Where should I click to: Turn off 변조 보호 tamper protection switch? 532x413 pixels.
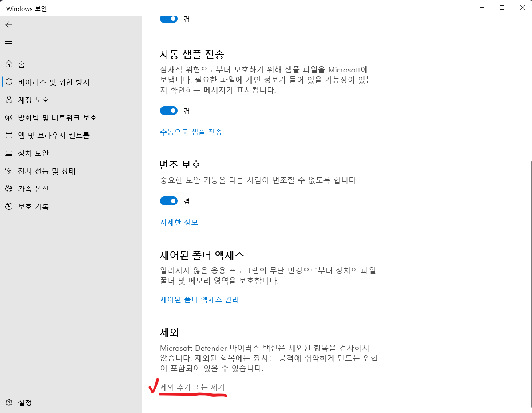click(x=169, y=201)
